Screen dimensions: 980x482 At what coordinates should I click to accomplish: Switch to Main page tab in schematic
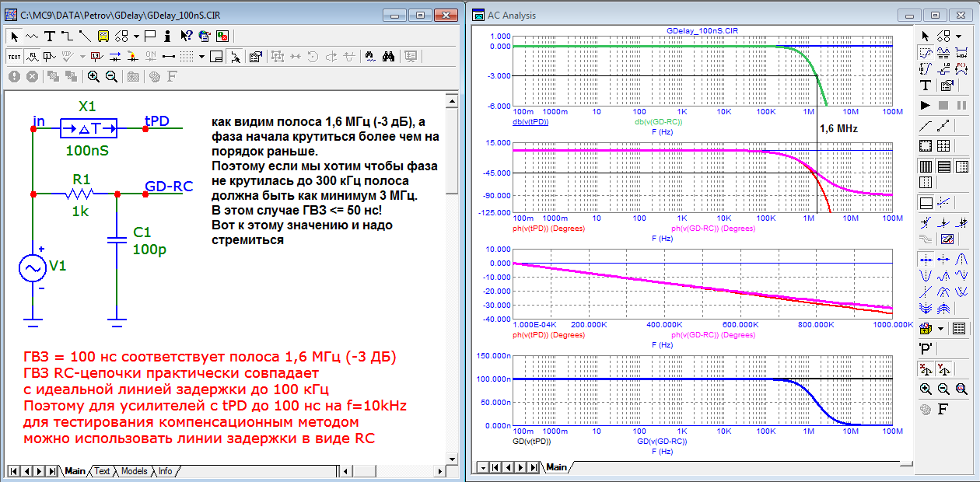75,471
